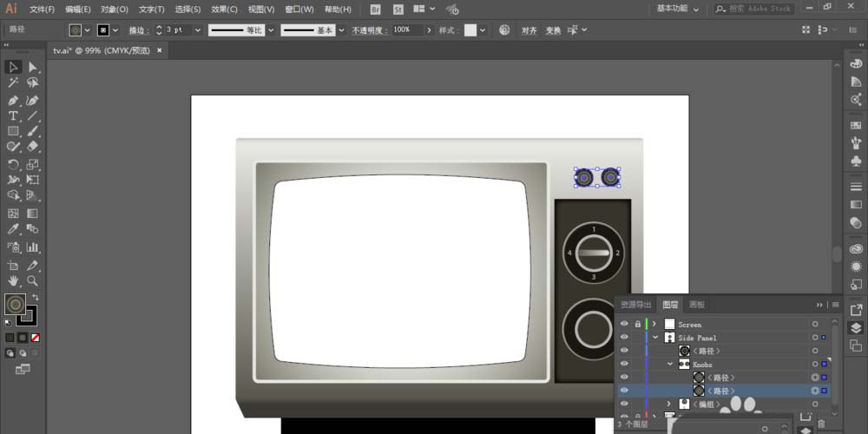Open the 对象(O) menu
This screenshot has height=434, width=868.
(115, 10)
